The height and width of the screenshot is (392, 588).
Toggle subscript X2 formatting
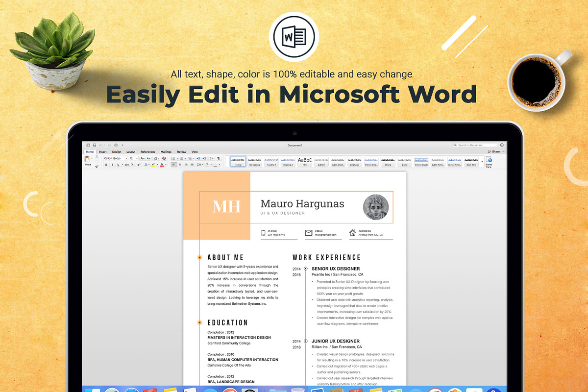click(x=133, y=165)
